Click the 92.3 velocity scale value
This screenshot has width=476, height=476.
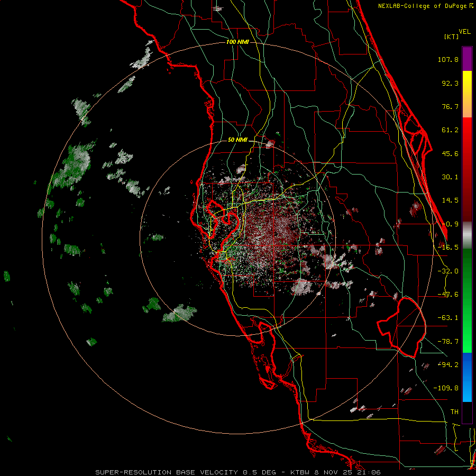(450, 83)
